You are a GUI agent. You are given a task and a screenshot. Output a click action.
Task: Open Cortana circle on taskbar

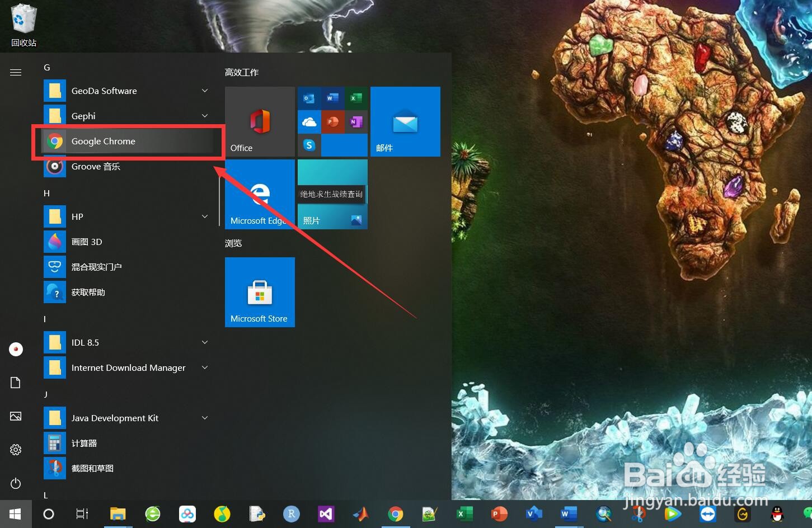click(x=49, y=513)
